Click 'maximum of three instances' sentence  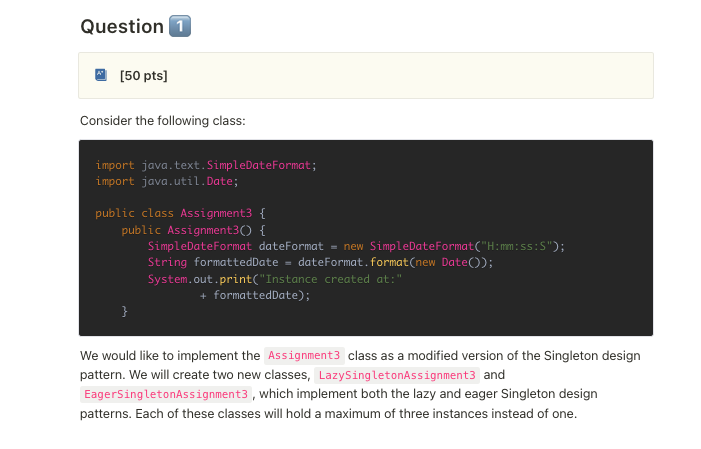(x=328, y=414)
